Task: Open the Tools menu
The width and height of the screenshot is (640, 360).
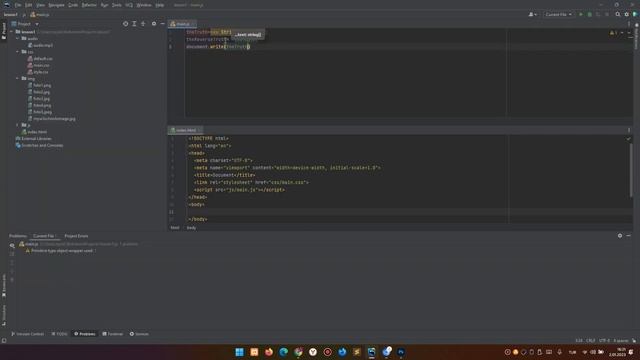Action: tap(117, 5)
